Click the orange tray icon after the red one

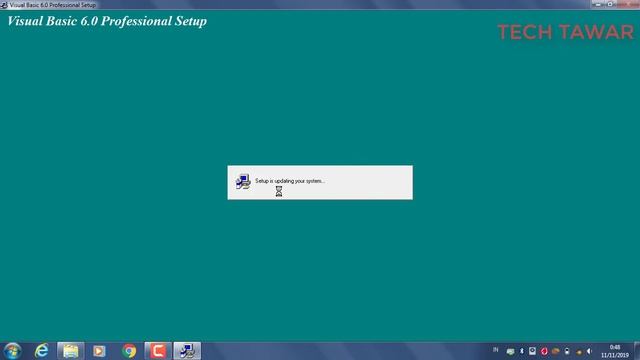click(x=556, y=351)
